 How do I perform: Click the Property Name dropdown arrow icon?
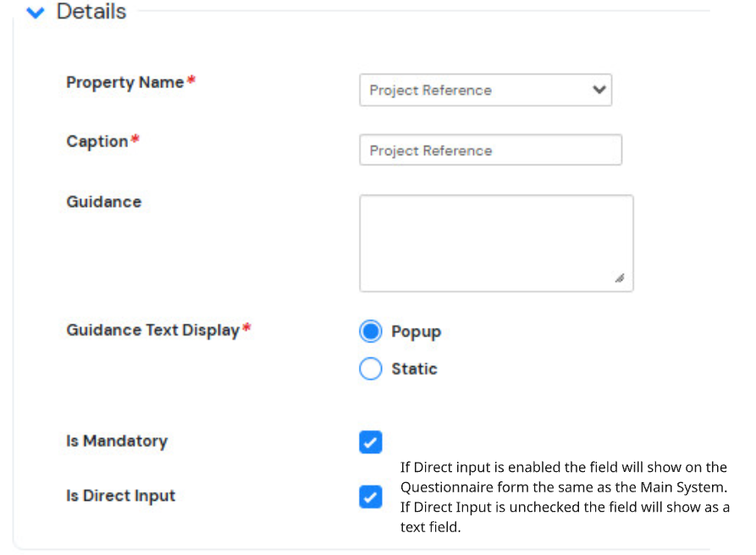coord(599,89)
